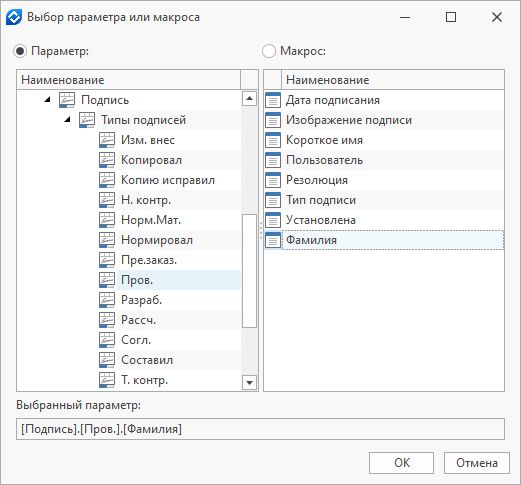Image resolution: width=521 pixels, height=485 pixels.
Task: Click the parameter icon beside Пользователь
Action: 273,160
